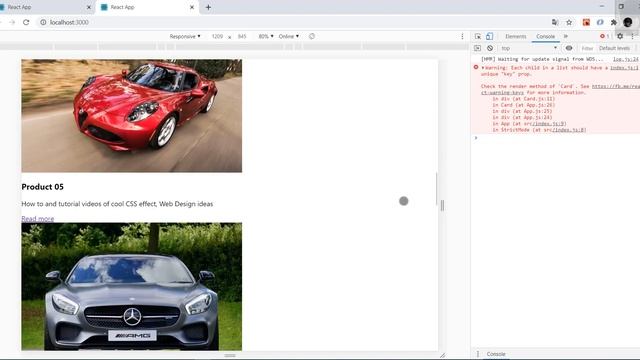The width and height of the screenshot is (640, 360).
Task: Open the index.js:1 source link
Action: click(624, 68)
